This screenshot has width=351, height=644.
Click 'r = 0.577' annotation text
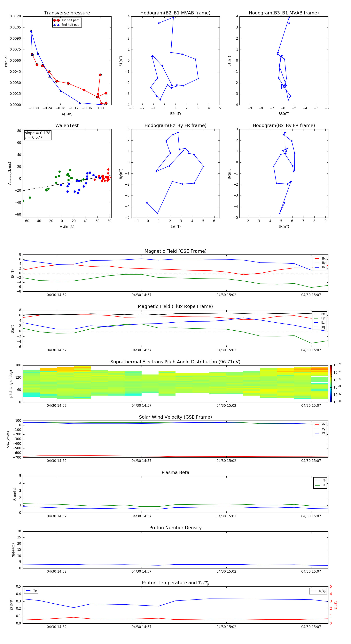point(34,137)
